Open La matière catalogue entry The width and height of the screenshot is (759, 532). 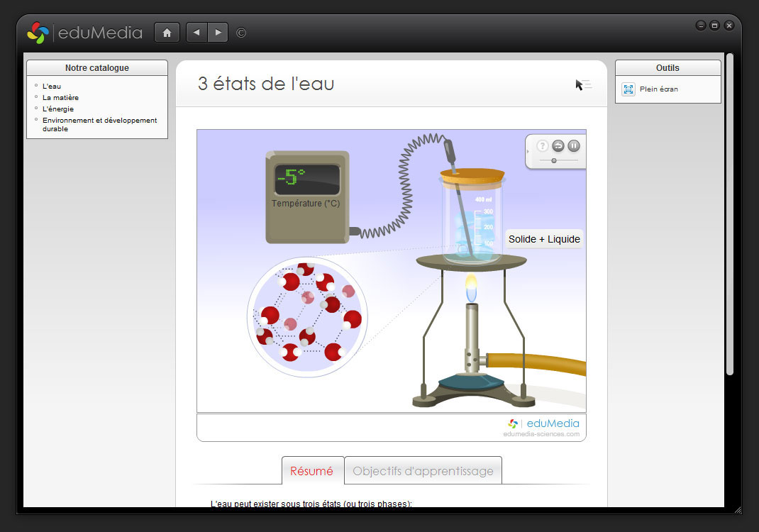(x=60, y=98)
